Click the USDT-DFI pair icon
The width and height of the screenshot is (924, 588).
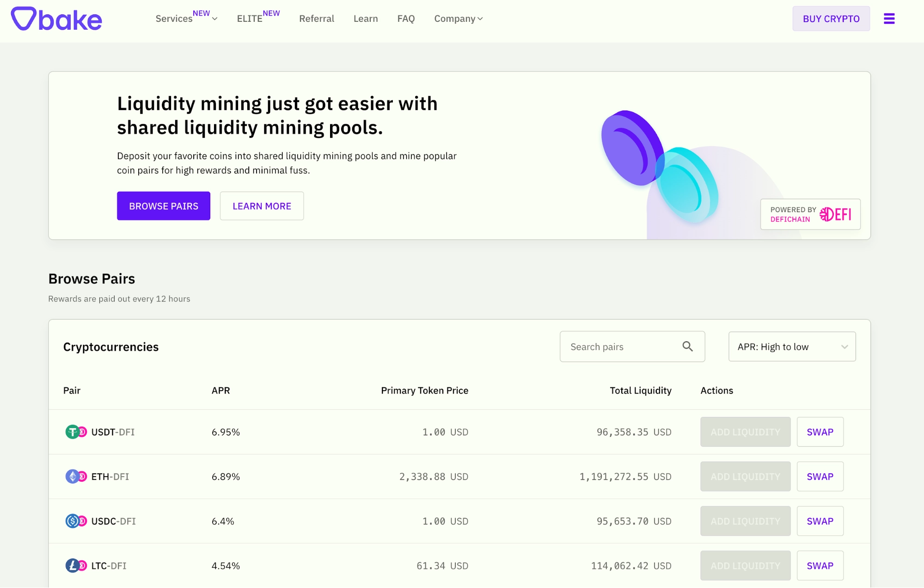tap(76, 432)
